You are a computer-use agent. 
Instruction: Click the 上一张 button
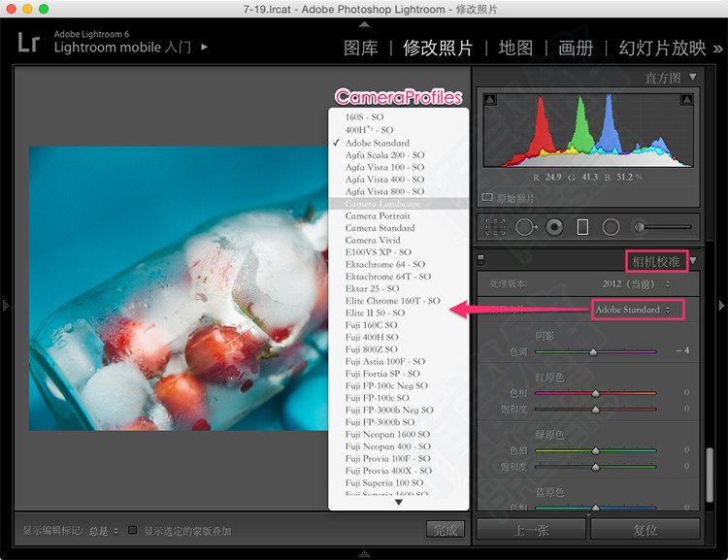(531, 530)
